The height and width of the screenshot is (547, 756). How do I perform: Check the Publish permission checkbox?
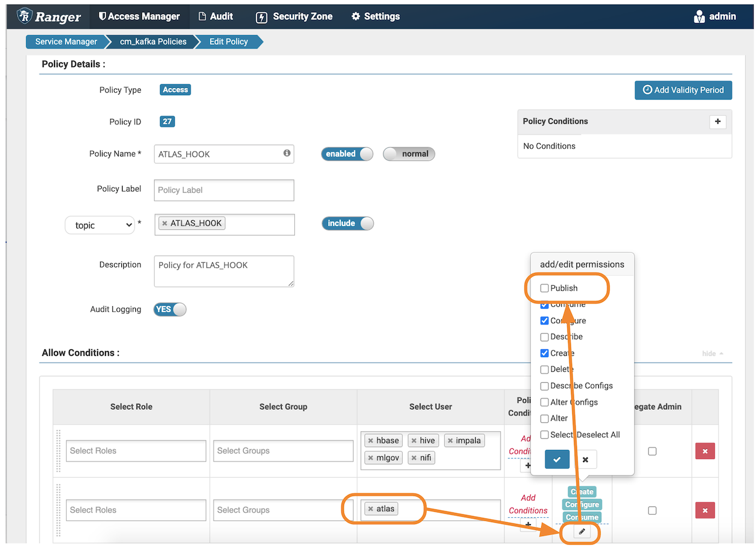click(545, 288)
